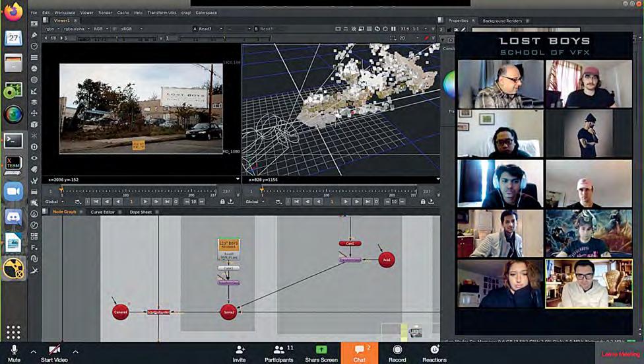Open the Views nodes menu (eye icon)
Viewport: 644px width, 364px height.
pos(34,158)
